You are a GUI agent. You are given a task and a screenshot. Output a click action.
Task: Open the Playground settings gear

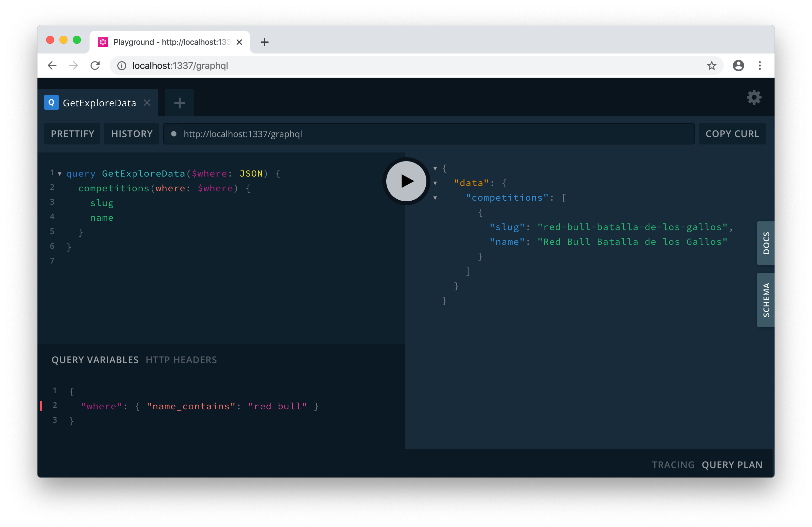(x=754, y=98)
